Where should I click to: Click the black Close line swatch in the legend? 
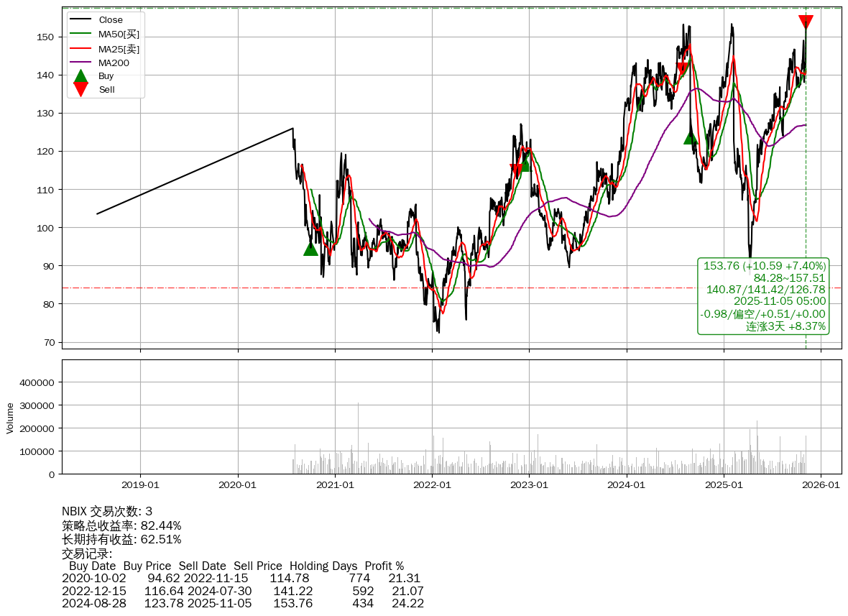click(81, 20)
